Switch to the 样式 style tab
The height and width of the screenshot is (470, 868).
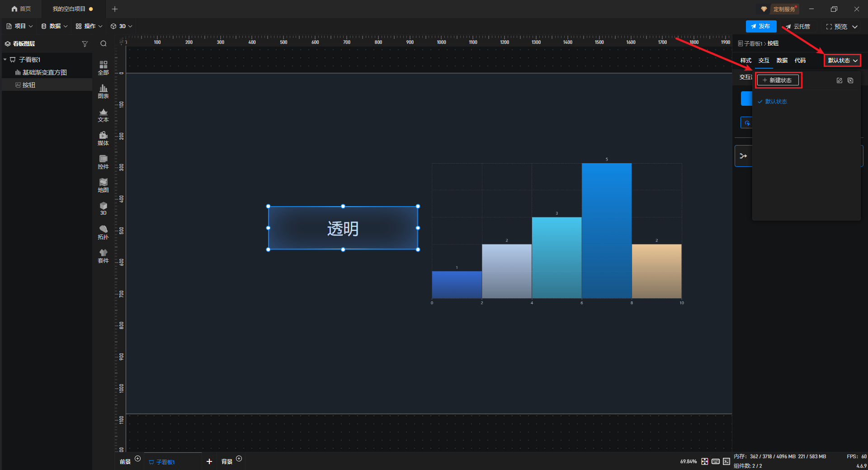pos(745,61)
